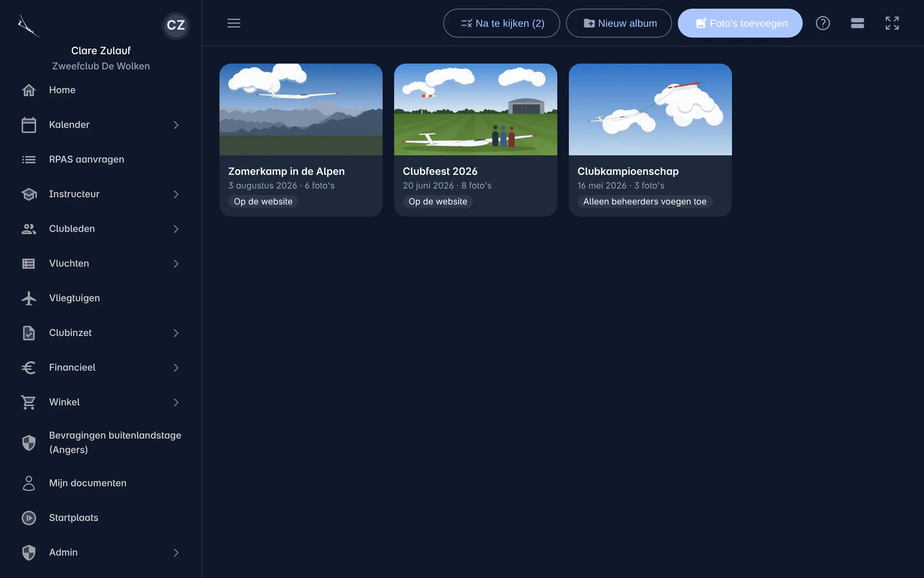Image resolution: width=924 pixels, height=578 pixels.
Task: Click the Mijn documenten person icon
Action: 29,483
